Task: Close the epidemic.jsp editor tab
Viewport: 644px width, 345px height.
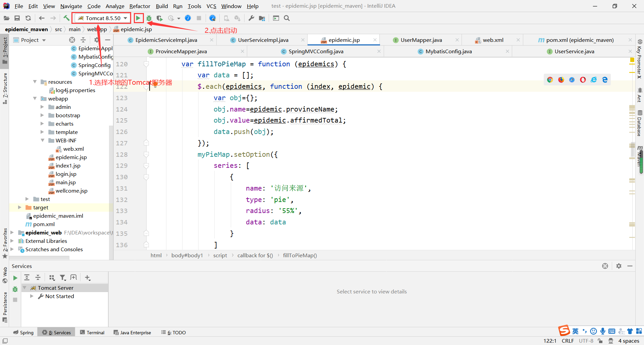Action: [375, 40]
